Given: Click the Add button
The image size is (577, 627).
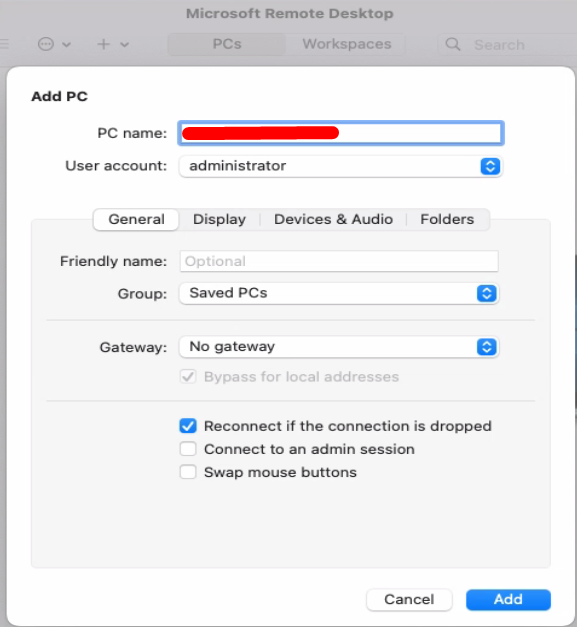Looking at the screenshot, I should click(x=508, y=599).
